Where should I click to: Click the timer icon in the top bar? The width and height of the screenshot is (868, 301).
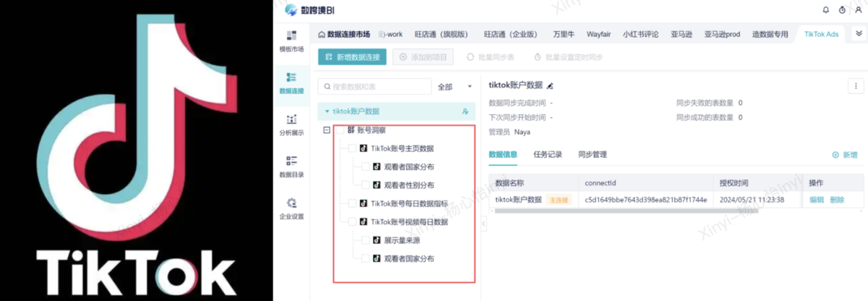pos(842,10)
